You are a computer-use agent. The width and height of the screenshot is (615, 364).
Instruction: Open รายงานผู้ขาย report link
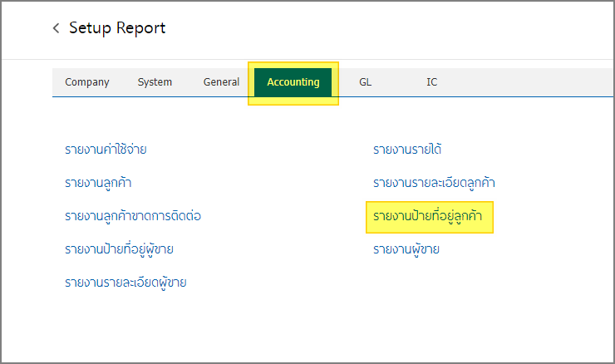coord(406,249)
